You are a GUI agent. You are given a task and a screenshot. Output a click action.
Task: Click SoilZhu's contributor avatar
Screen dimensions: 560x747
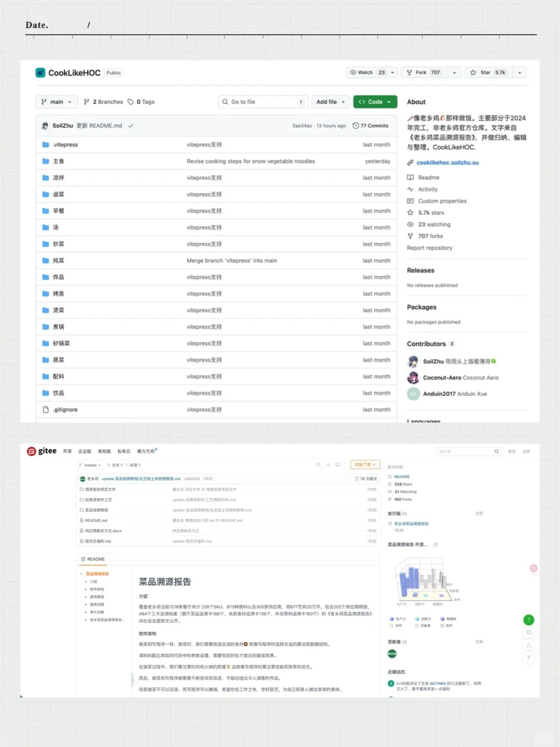(413, 361)
